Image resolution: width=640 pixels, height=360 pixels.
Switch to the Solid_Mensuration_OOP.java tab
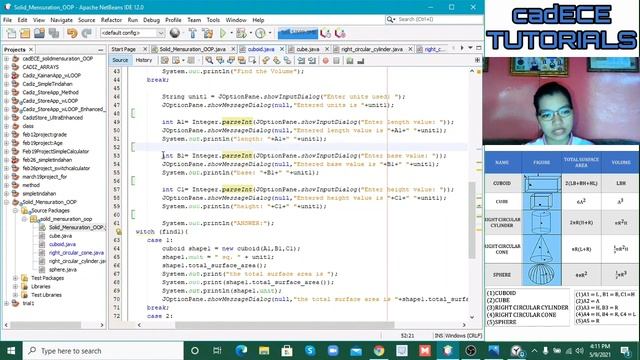point(193,49)
